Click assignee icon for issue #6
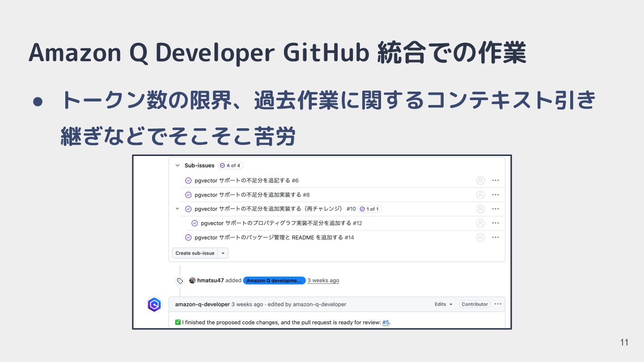Screen dimensions: 644x362 point(480,181)
